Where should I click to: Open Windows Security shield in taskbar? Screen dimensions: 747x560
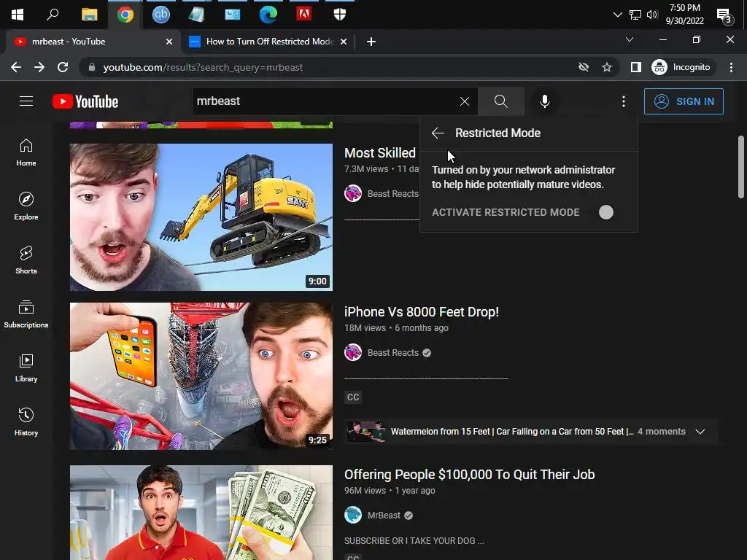tap(340, 15)
